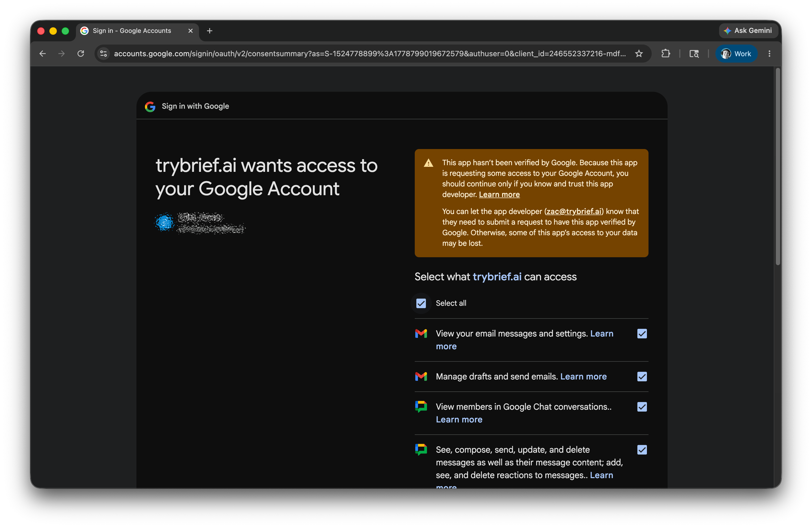Open Chrome's three-dot menu
Viewport: 812px width, 528px height.
pos(769,53)
